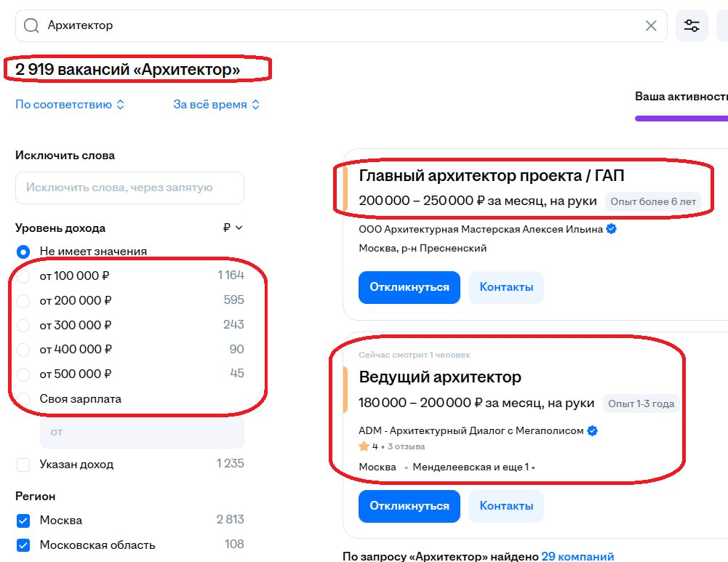
Task: Enable the 'Указан доход' checkbox
Action: pyautogui.click(x=23, y=465)
